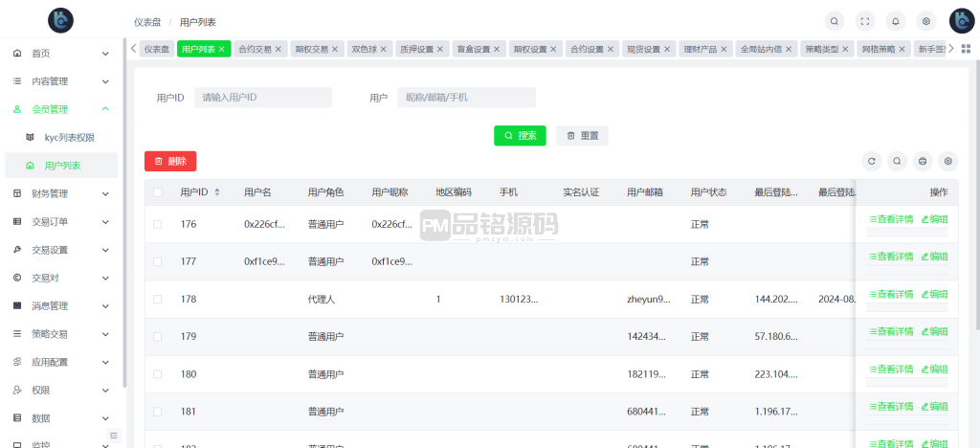Expand the 消息管理 sidebar menu
Viewport: 980px width, 448px height.
coord(61,306)
